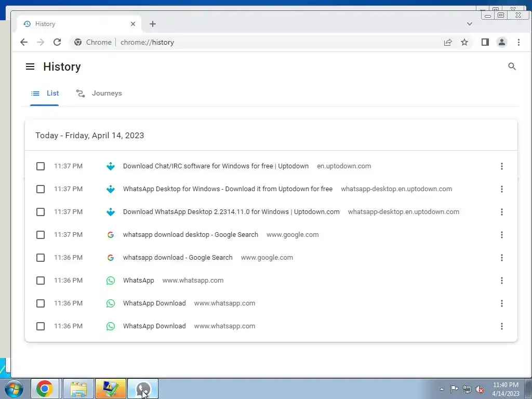Screen dimensions: 532x399
Task: Share this page icon in address bar
Action: pos(447,42)
